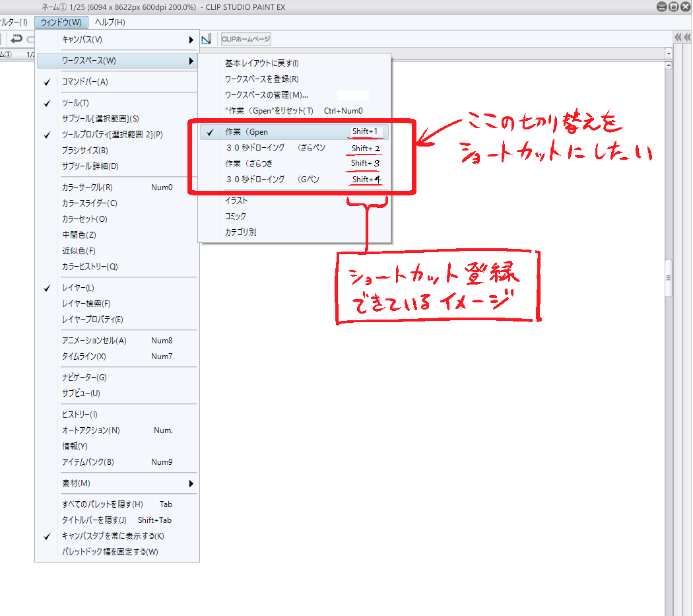The height and width of the screenshot is (616, 693).
Task: Switch to workspace 作業（ざらつき
Action: (294, 164)
